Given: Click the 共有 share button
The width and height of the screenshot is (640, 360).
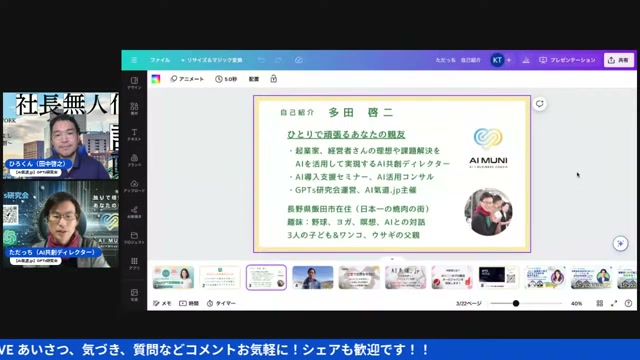Looking at the screenshot, I should click(619, 60).
